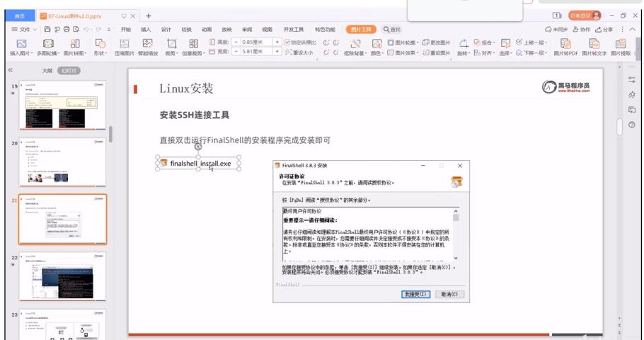
Task: Select slide 22 thumbnail
Action: click(x=62, y=276)
